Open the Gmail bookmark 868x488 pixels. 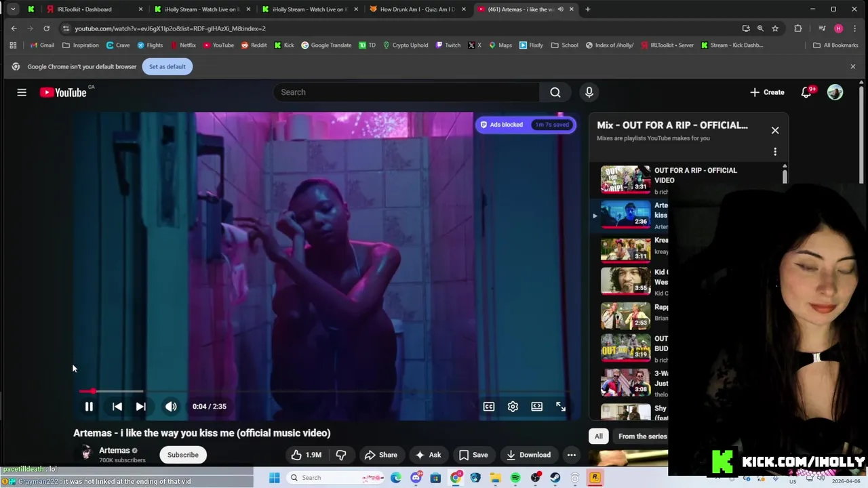pos(41,45)
